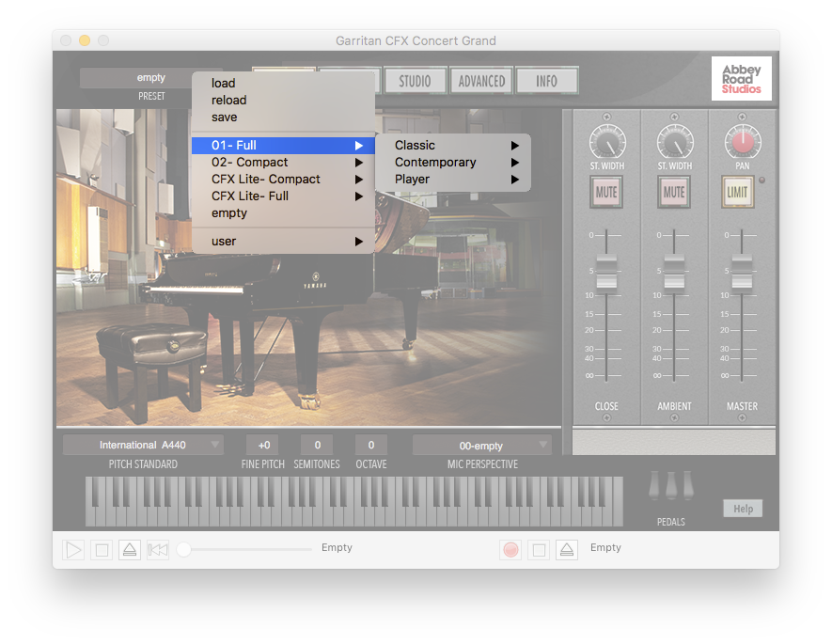The height and width of the screenshot is (644, 832).
Task: Click the plus icon below the MASTER label
Action: (742, 418)
